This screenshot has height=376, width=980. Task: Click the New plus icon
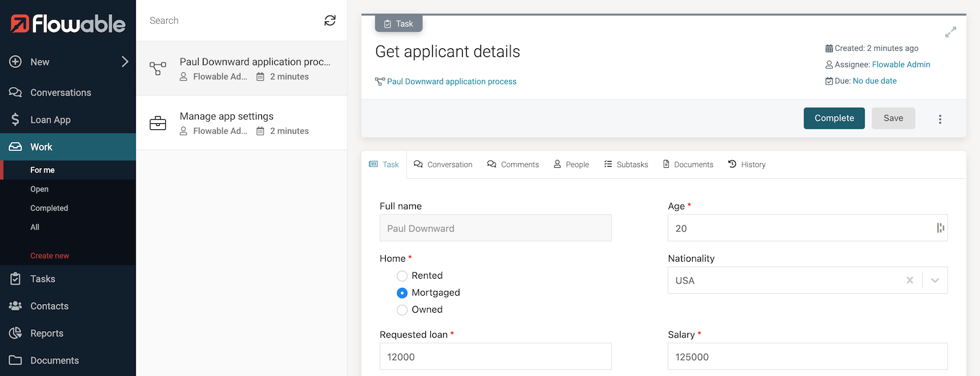tap(15, 62)
